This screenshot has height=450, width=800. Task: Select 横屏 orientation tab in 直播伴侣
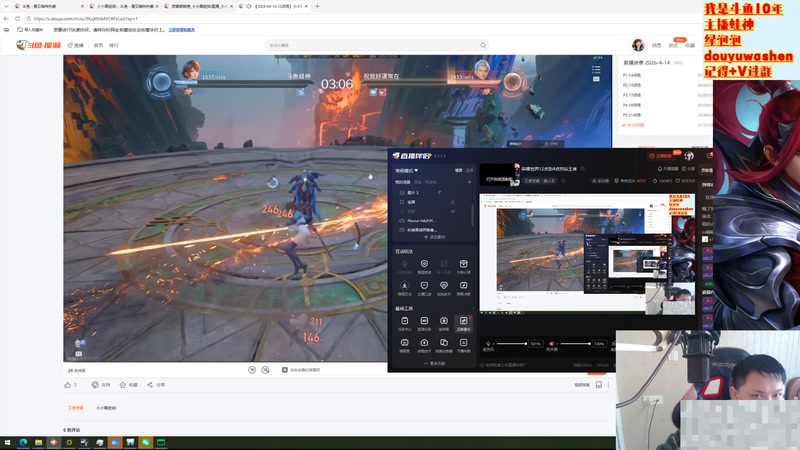pos(458,170)
